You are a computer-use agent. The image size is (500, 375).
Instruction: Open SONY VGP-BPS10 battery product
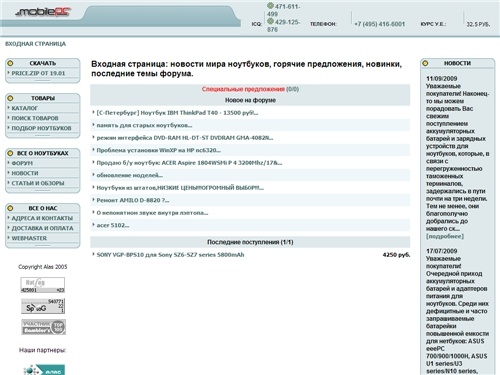pos(170,255)
